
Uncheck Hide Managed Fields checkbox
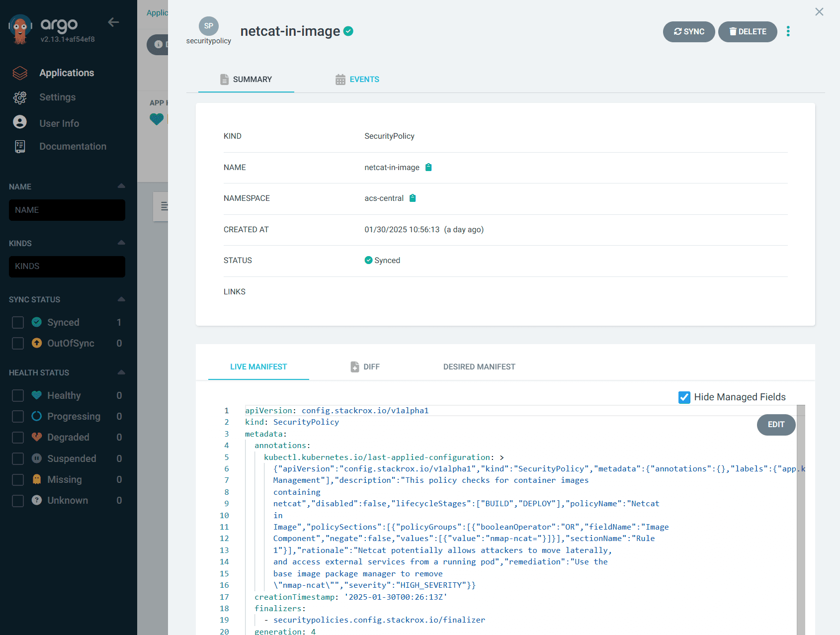[684, 397]
